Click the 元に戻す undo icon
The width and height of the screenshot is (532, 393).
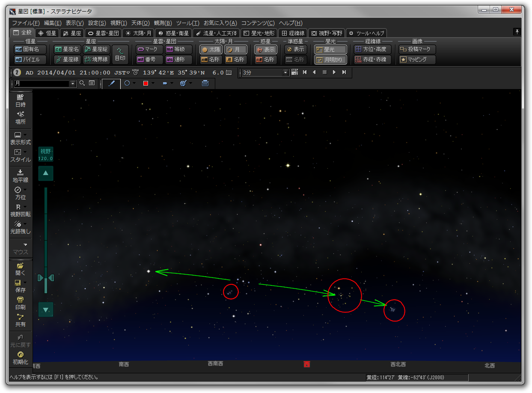[20, 341]
